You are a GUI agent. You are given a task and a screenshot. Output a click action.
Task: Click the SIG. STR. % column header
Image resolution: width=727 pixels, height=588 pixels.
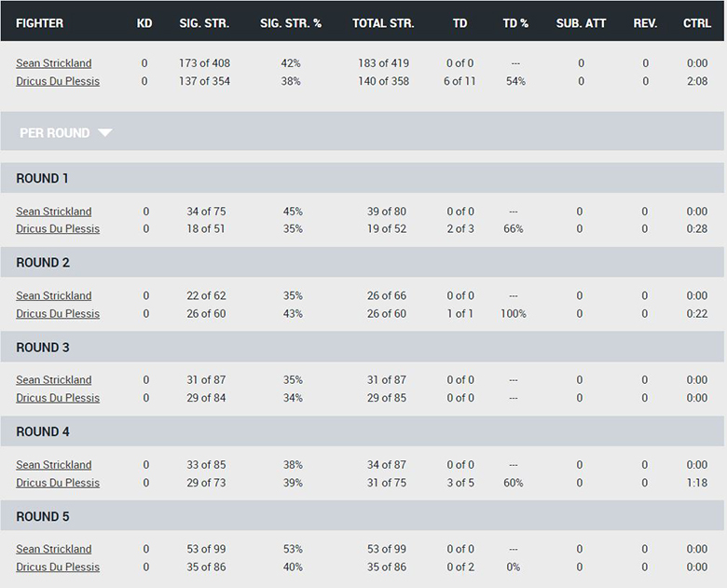291,23
